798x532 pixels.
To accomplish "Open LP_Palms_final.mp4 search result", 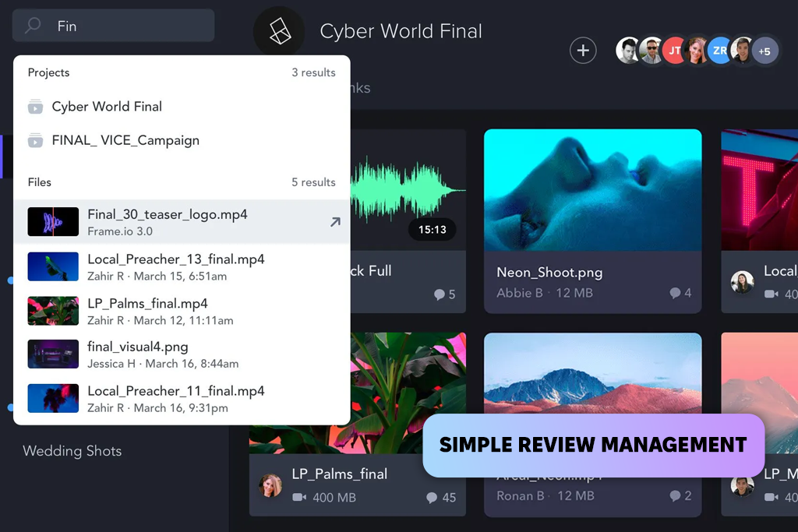I will point(182,311).
